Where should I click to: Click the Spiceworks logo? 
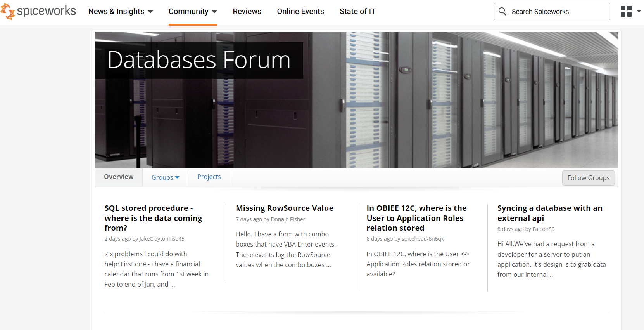(38, 11)
